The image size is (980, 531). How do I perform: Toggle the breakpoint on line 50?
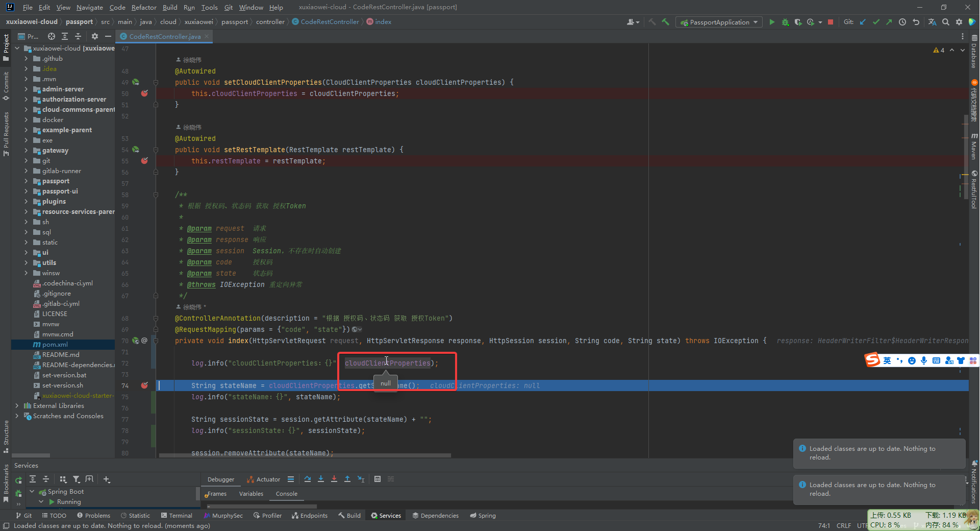tap(144, 93)
